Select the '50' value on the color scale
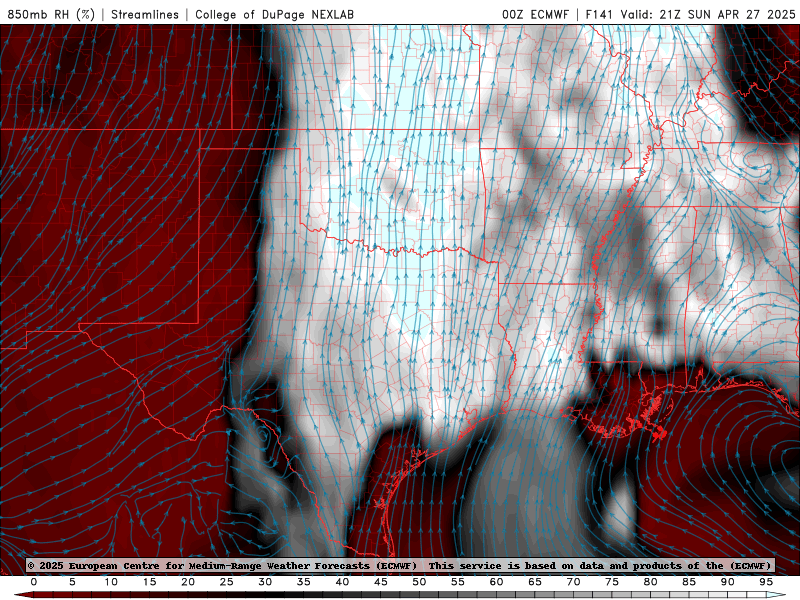 (419, 582)
